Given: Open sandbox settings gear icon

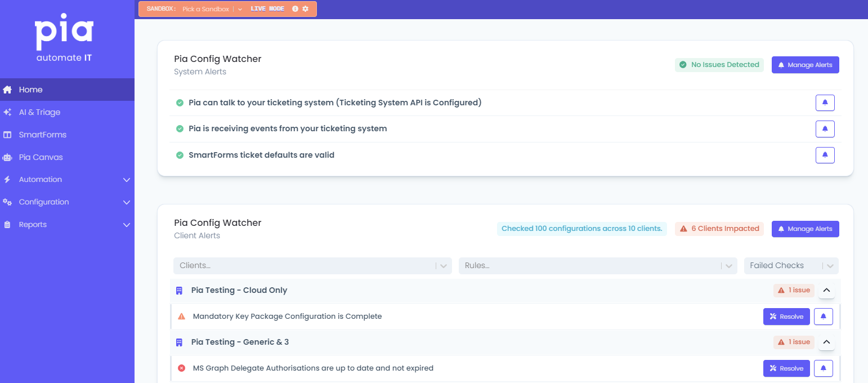Looking at the screenshot, I should [305, 9].
